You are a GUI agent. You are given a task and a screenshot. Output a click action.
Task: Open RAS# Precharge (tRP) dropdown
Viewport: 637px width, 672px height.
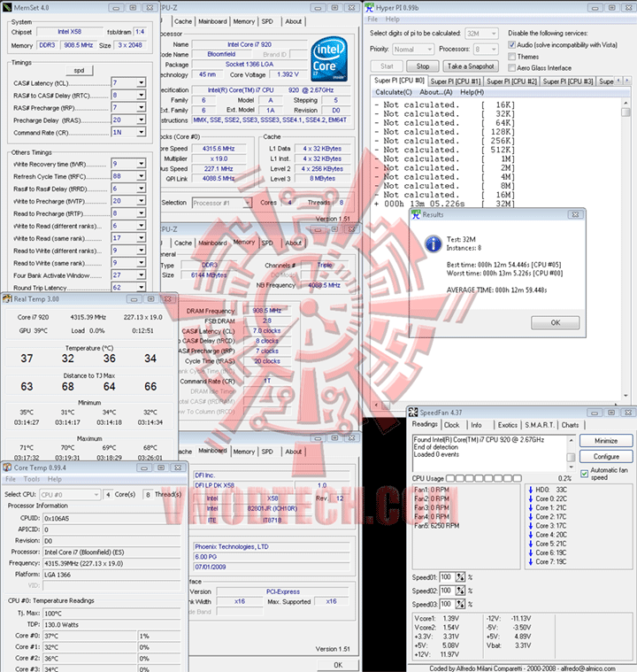(x=141, y=107)
